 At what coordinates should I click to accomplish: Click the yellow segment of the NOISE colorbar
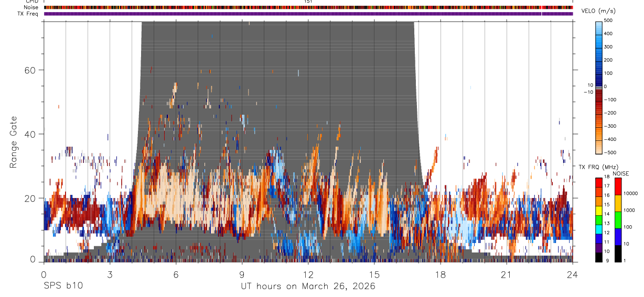click(x=618, y=203)
